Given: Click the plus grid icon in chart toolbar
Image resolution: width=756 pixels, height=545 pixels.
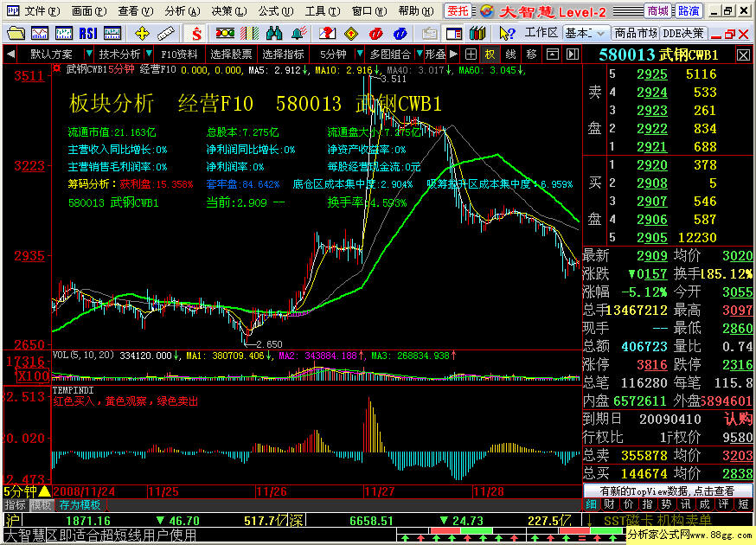Looking at the screenshot, I should pyautogui.click(x=471, y=54).
